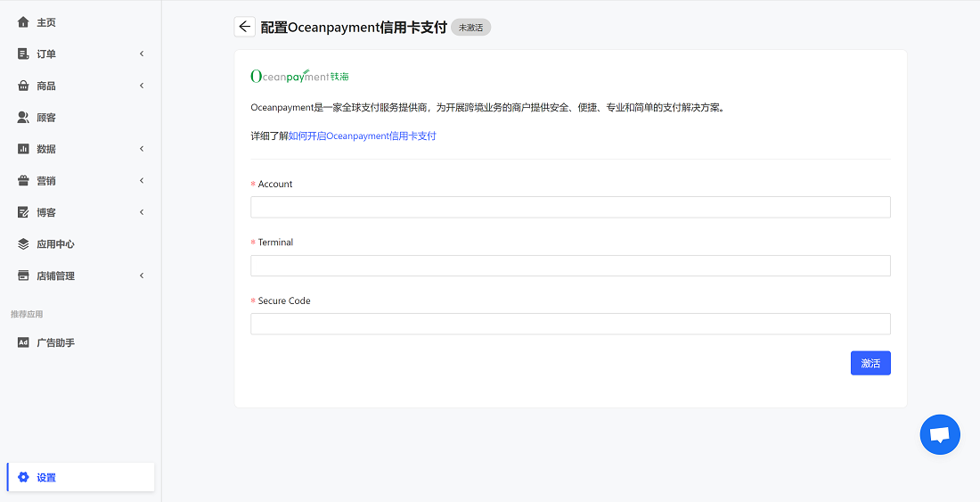Click the marketing gift icon
The image size is (980, 502).
pyautogui.click(x=23, y=181)
